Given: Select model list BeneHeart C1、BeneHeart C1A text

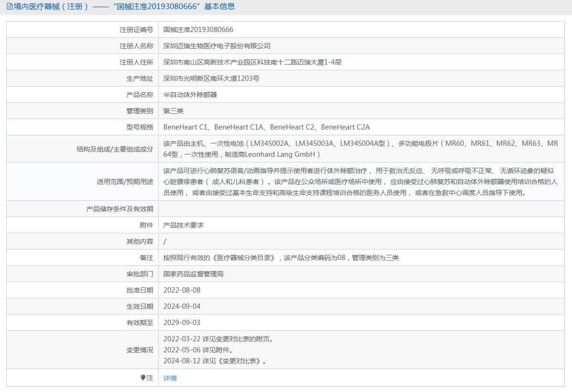Looking at the screenshot, I should pos(213,127).
